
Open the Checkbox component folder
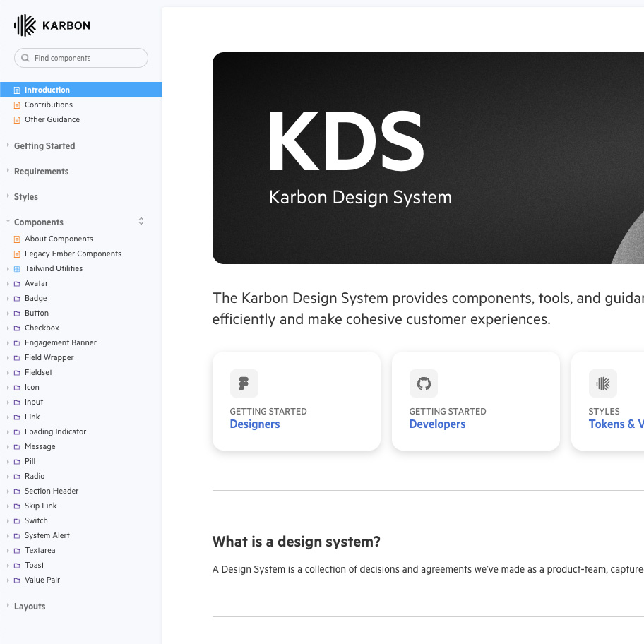(42, 328)
